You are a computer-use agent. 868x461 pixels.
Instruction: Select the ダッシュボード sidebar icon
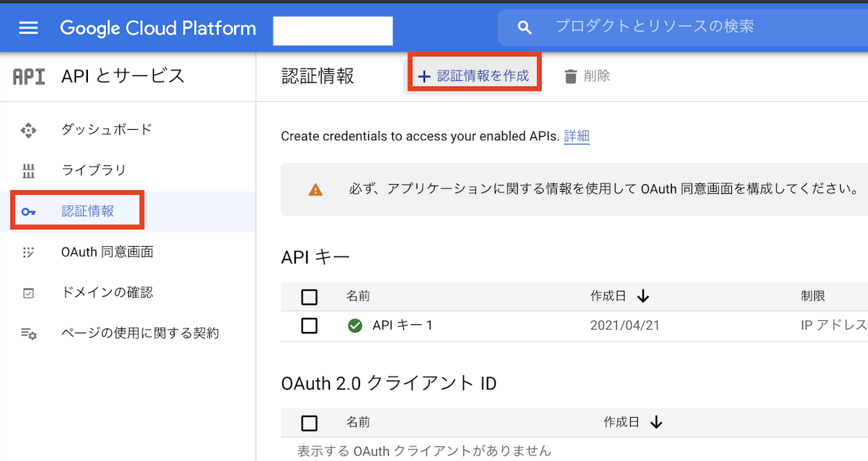[28, 130]
